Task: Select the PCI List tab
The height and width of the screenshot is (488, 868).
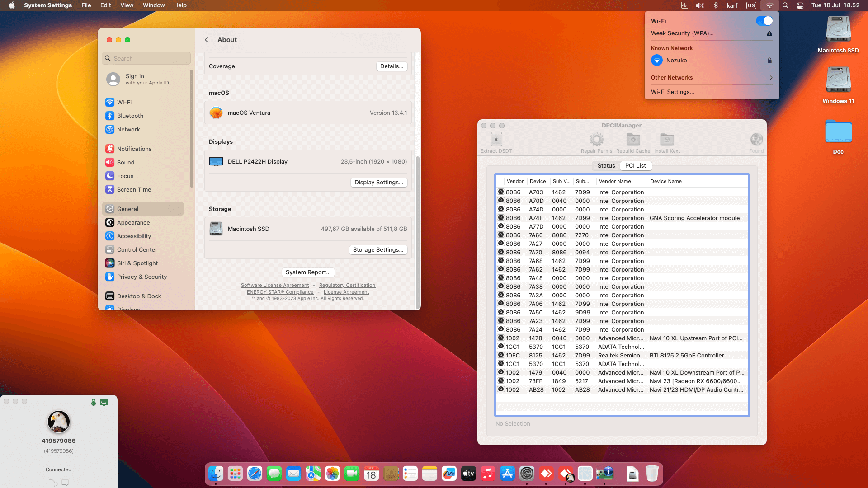Action: pos(635,166)
